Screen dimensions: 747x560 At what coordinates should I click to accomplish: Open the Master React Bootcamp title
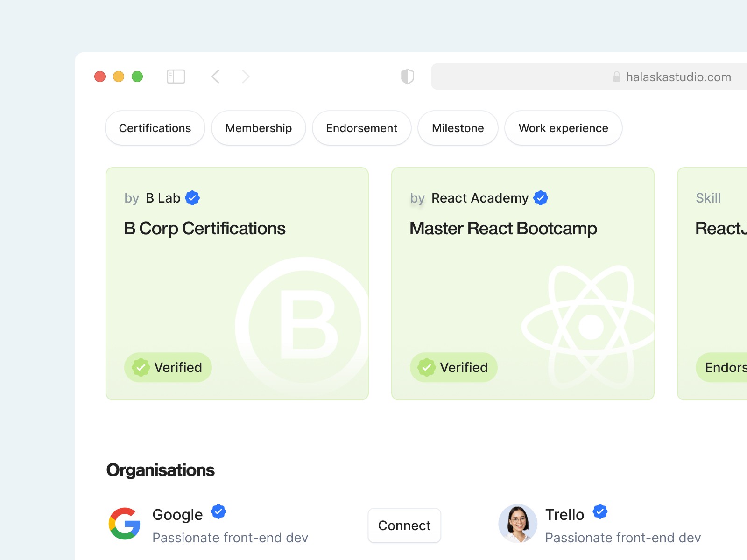(503, 229)
